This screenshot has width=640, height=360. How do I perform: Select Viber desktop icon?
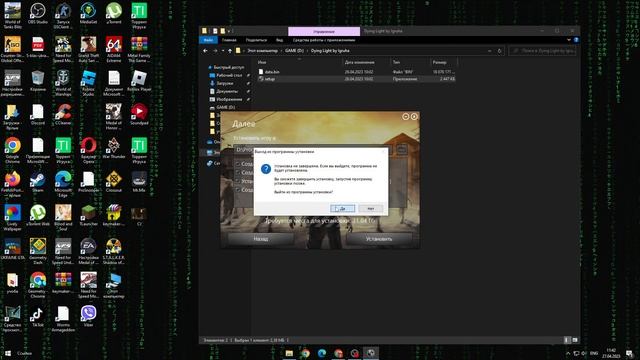(x=89, y=317)
